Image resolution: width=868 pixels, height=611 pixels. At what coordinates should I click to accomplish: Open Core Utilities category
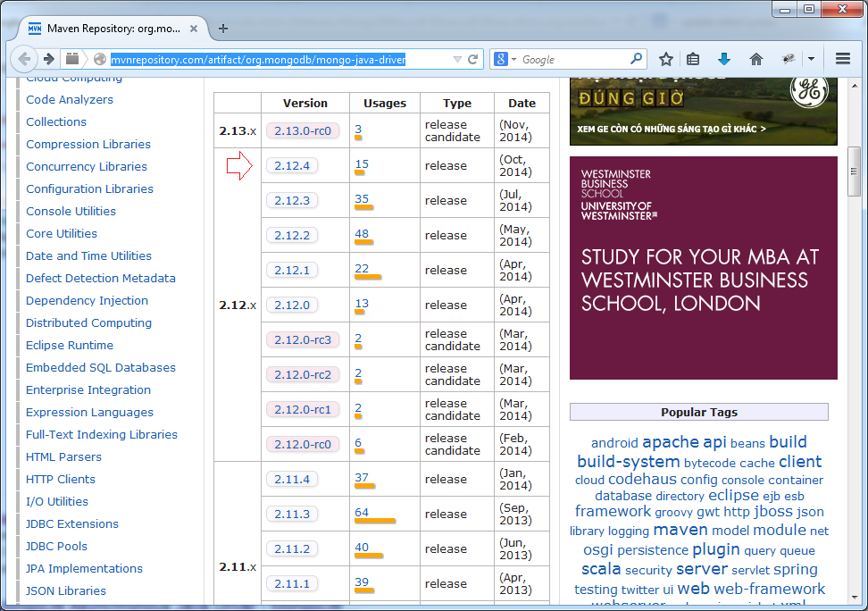pos(62,234)
